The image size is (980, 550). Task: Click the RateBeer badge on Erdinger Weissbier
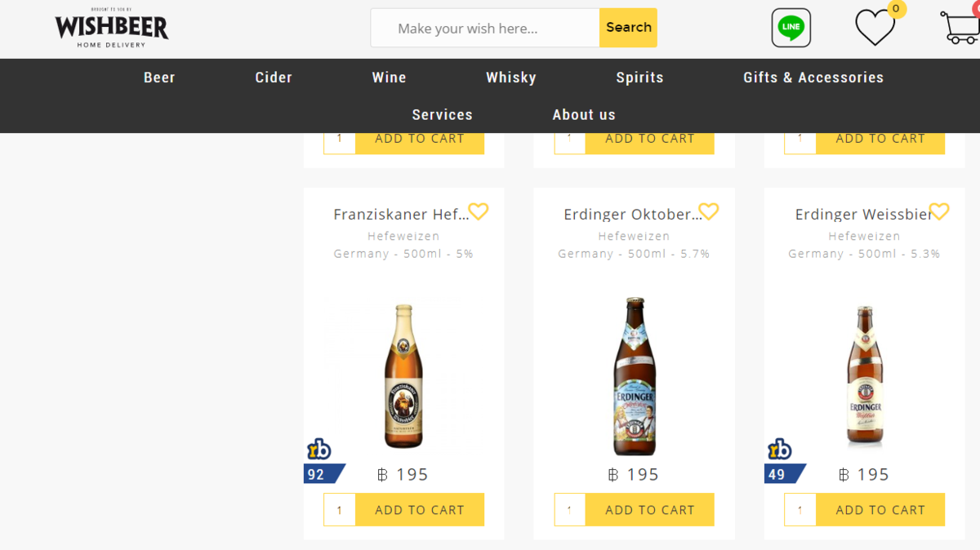(x=780, y=449)
